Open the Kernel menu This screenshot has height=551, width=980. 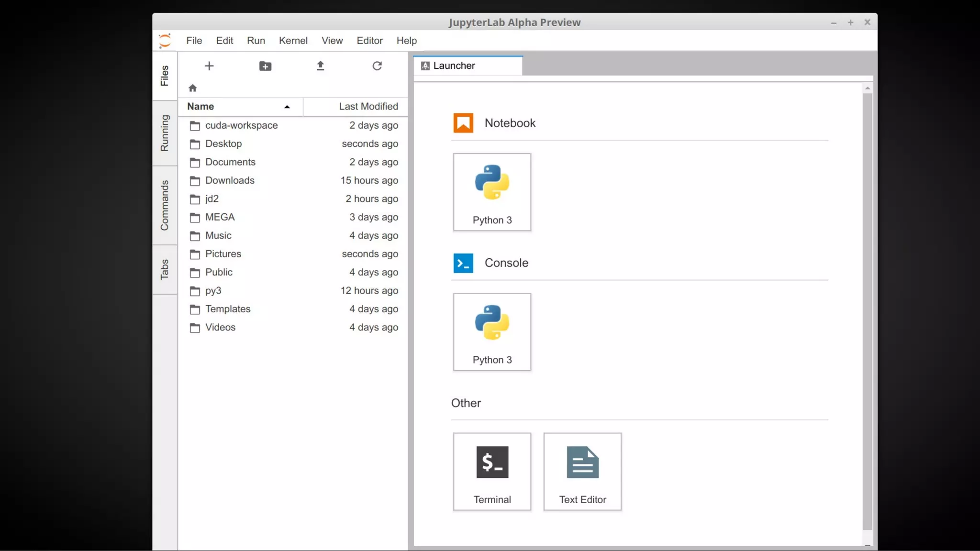tap(293, 41)
